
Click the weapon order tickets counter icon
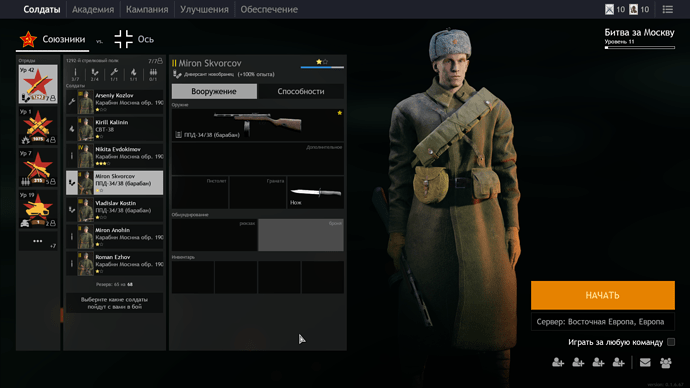pos(609,9)
